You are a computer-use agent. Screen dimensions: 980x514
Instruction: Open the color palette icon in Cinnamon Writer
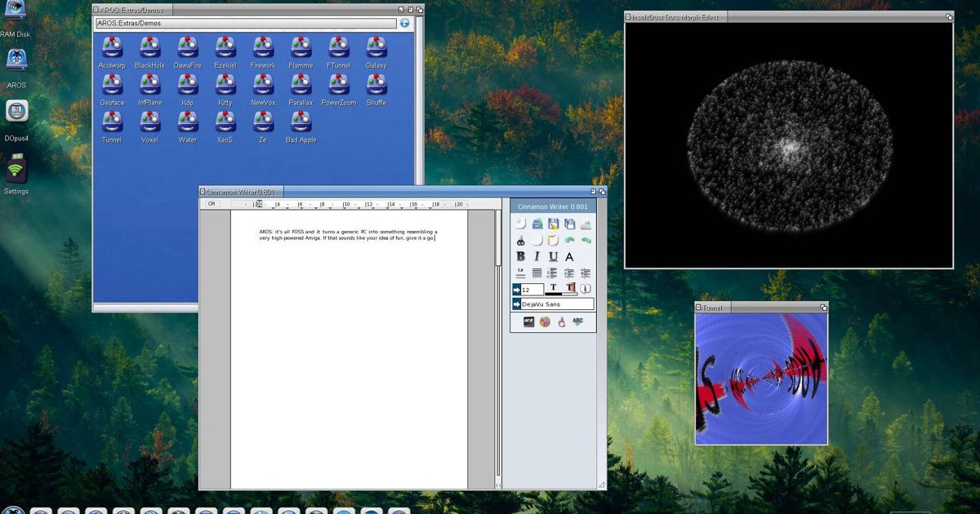tap(545, 321)
